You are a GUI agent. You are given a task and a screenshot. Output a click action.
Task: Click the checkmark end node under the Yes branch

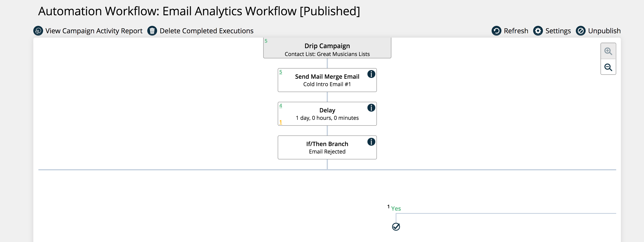pos(396,227)
